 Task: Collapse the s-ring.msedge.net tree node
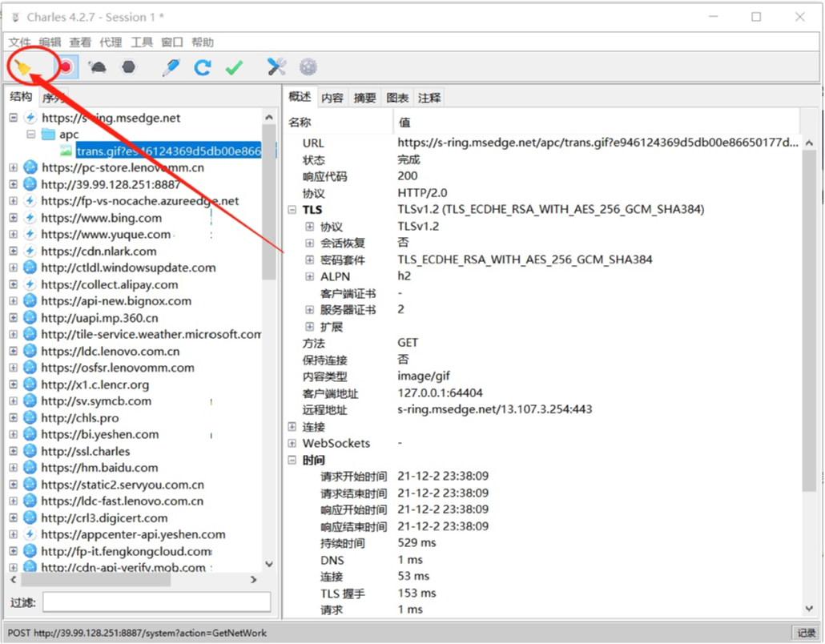(13, 118)
